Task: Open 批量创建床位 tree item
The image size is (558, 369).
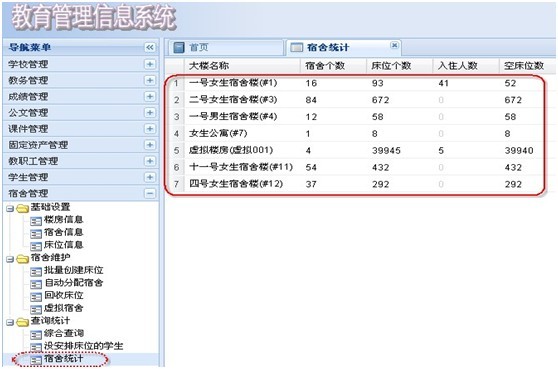Action: click(73, 270)
